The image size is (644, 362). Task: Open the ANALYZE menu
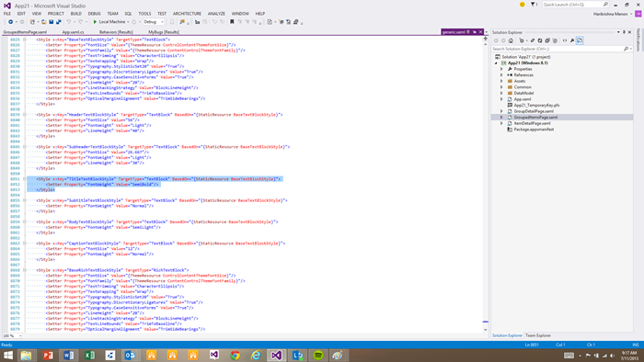[x=216, y=14]
